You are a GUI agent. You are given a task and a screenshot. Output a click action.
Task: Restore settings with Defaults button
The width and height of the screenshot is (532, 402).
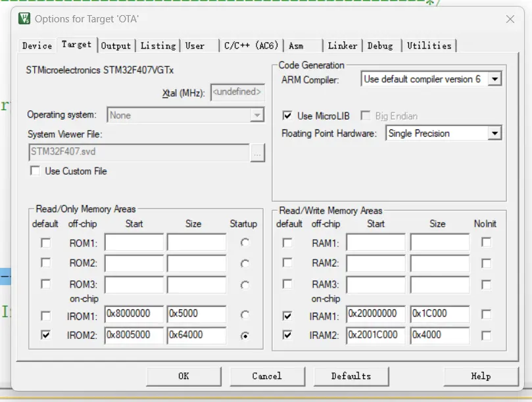[x=351, y=376]
